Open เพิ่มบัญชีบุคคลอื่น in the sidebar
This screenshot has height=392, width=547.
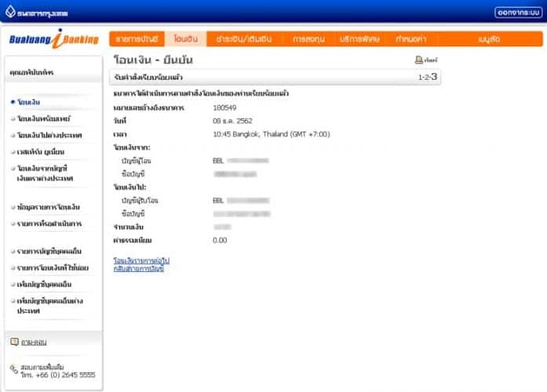(x=47, y=284)
